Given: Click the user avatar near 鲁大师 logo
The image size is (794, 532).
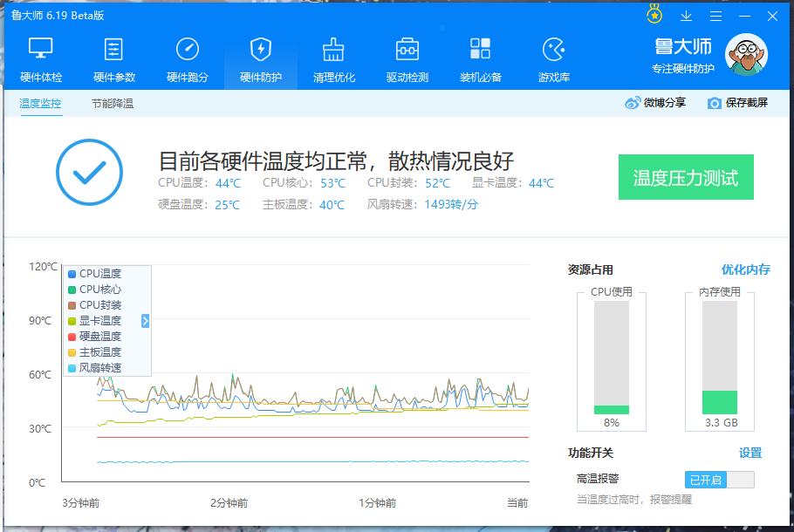Looking at the screenshot, I should click(x=746, y=55).
